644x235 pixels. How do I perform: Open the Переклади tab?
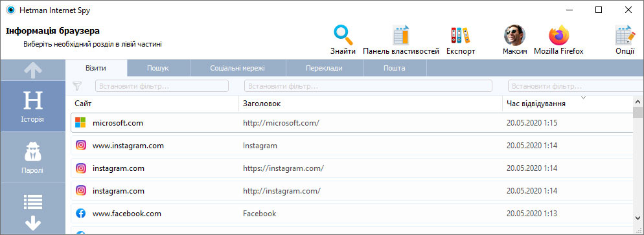click(324, 68)
